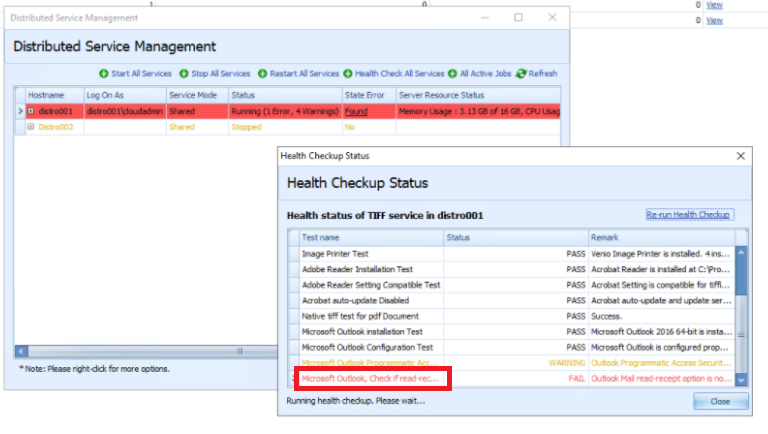Select Microsoft Outlook installation Test row
Screen dimensions: 768x434
click(512, 332)
